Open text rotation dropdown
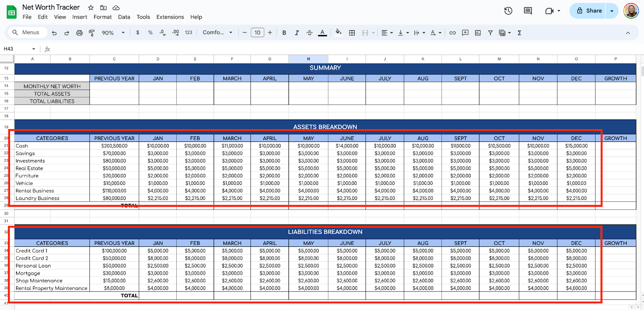The width and height of the screenshot is (644, 310). click(436, 33)
